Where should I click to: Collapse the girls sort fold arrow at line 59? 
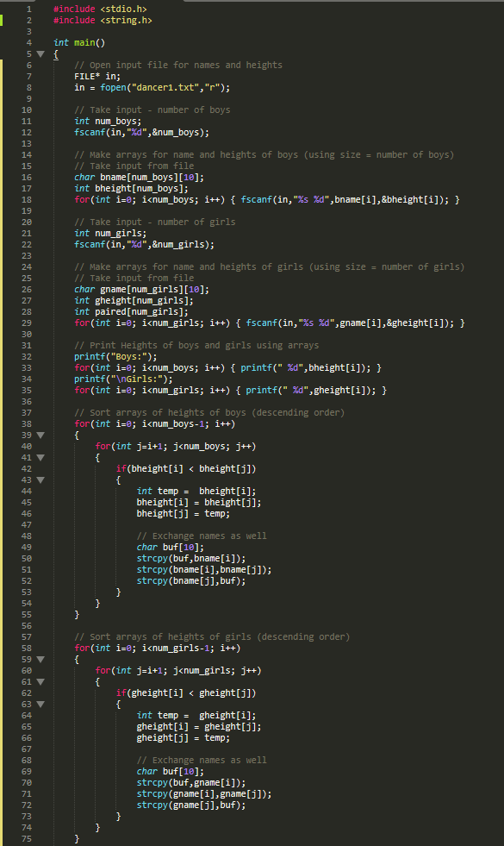[40, 660]
